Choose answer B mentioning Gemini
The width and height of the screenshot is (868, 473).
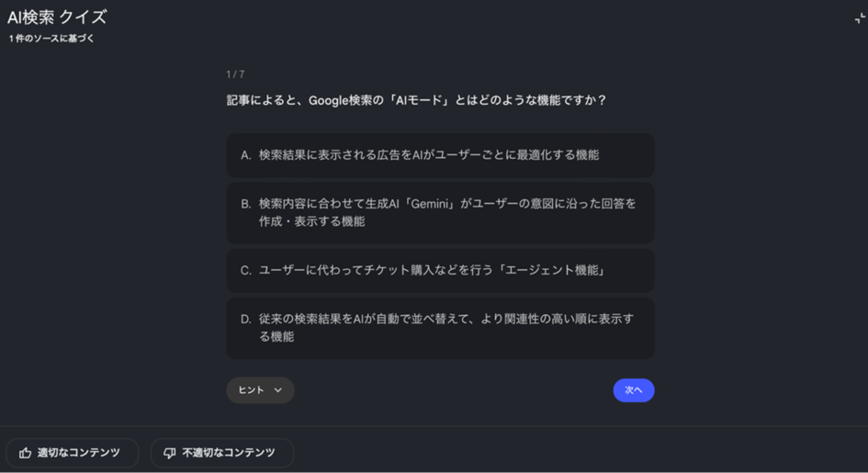point(440,212)
